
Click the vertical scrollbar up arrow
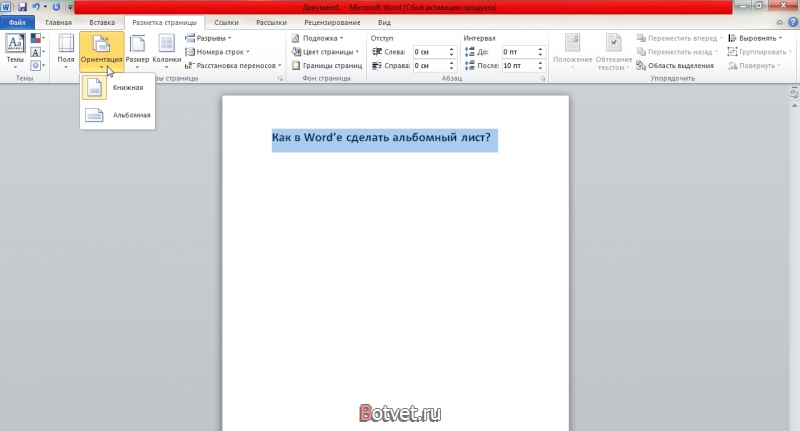click(794, 105)
